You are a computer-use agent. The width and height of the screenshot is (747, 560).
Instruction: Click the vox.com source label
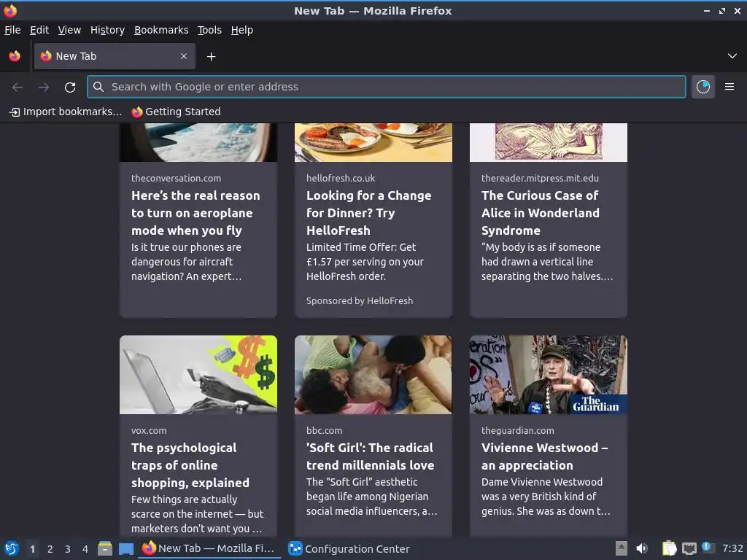(x=149, y=430)
